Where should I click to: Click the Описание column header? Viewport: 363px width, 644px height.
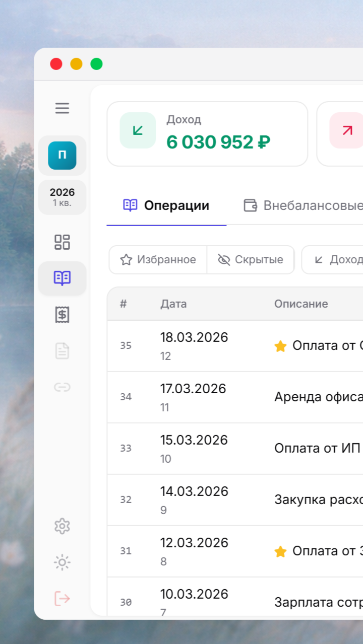301,304
